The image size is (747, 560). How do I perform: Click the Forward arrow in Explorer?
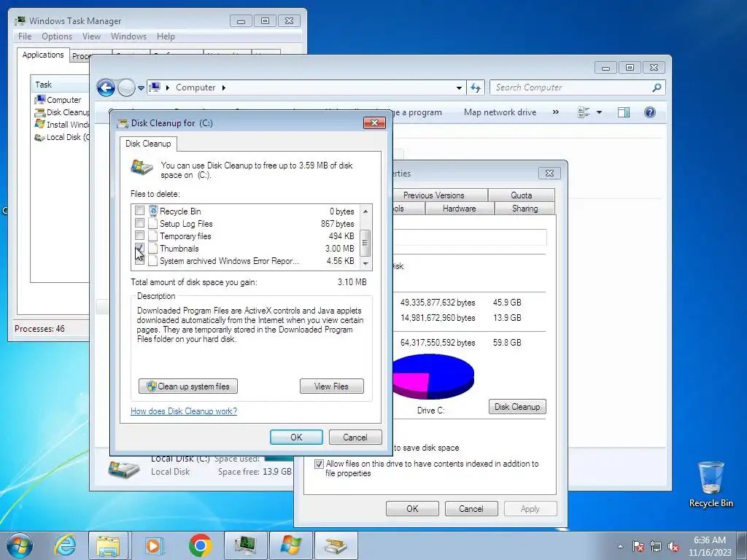point(126,87)
